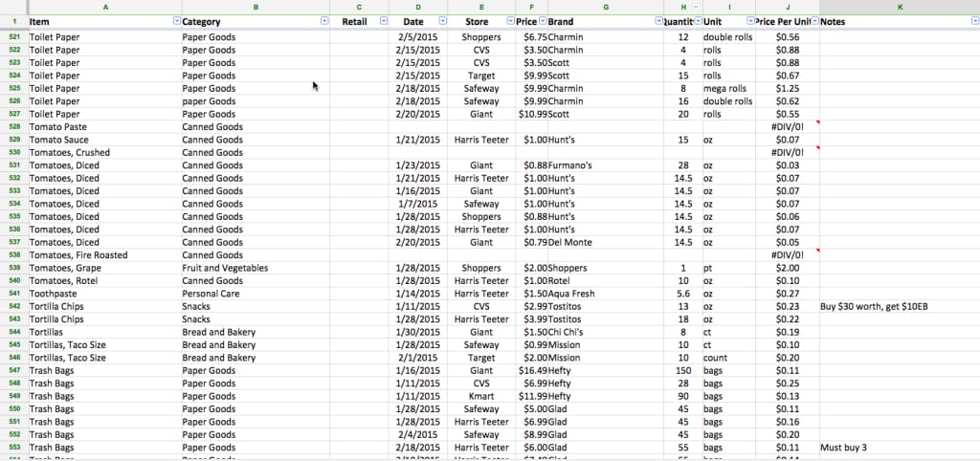
Task: Select the Tomatoes, Grape cell
Action: [x=104, y=268]
